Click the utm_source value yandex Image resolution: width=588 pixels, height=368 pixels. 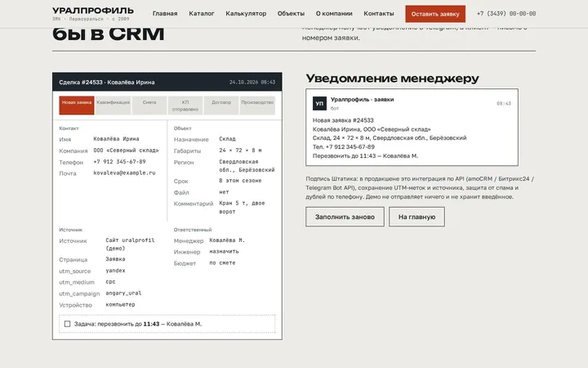[x=115, y=271]
